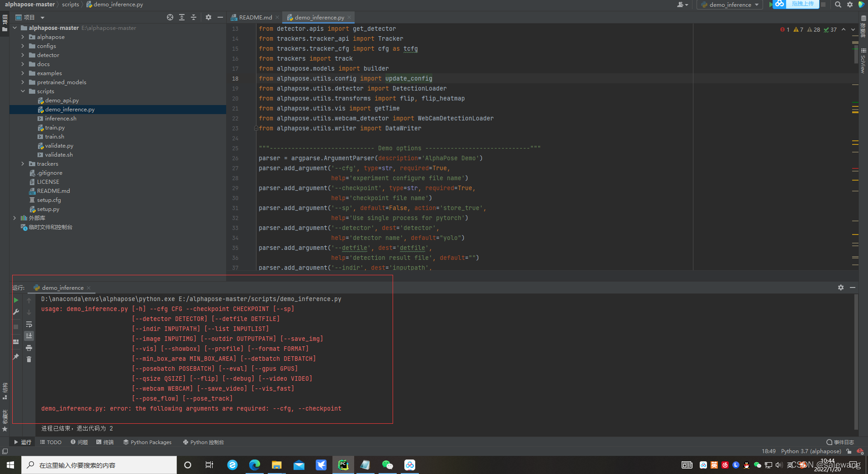The width and height of the screenshot is (868, 474).
Task: Click cursor position 18:49 in status bar
Action: coord(768,451)
